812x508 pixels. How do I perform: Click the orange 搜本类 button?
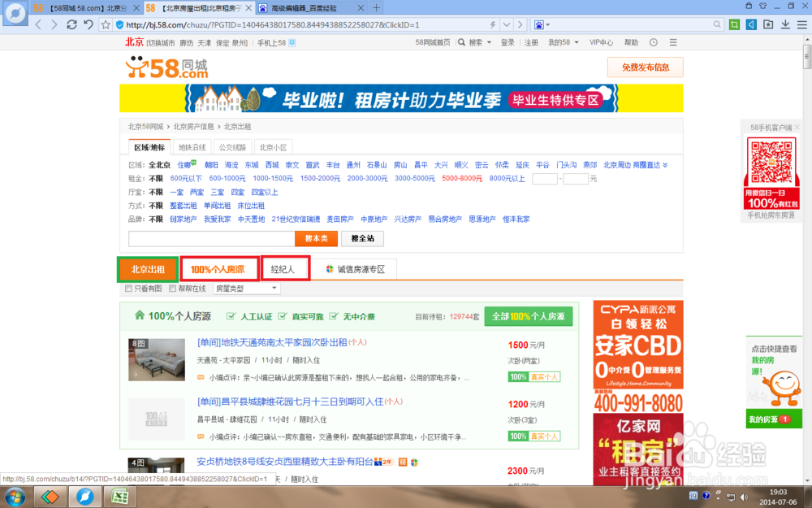coord(316,238)
